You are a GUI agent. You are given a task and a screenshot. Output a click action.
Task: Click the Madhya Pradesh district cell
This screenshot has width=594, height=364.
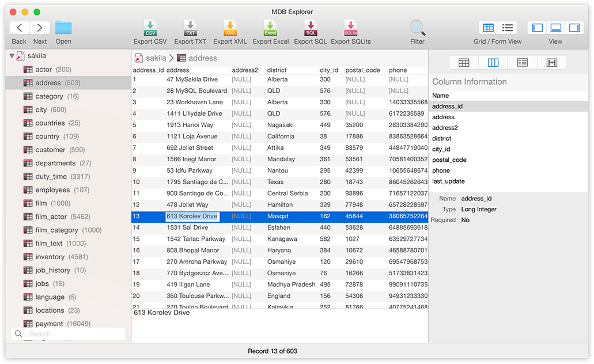291,285
